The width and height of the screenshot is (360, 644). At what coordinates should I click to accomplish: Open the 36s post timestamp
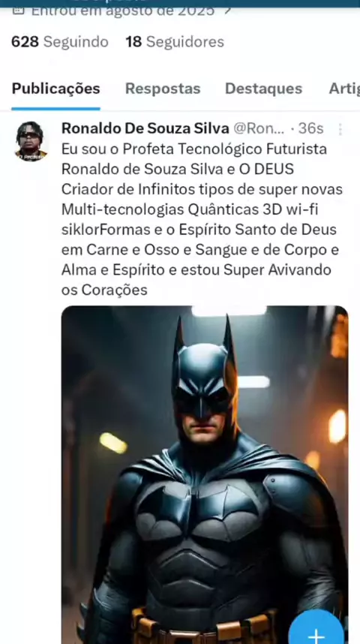pyautogui.click(x=310, y=129)
